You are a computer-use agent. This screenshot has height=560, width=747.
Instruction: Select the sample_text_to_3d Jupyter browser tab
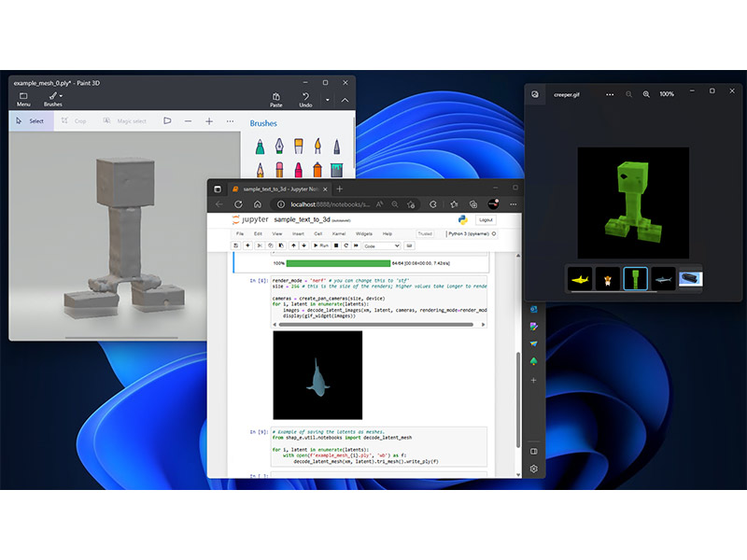(279, 189)
